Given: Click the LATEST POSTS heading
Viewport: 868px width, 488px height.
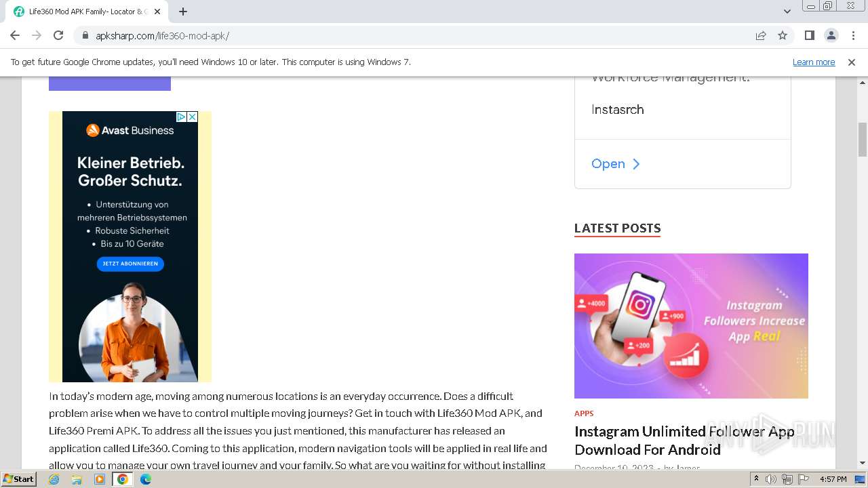Looking at the screenshot, I should pos(617,228).
